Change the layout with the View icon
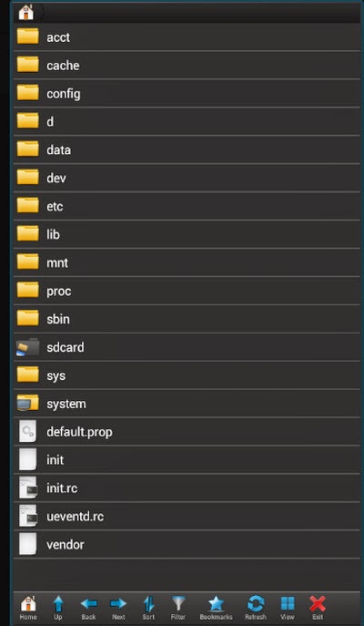The image size is (364, 626). point(288,607)
